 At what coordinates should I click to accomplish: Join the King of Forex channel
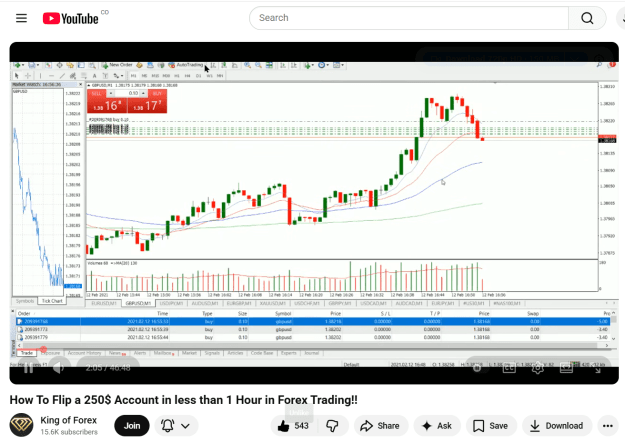(x=132, y=426)
